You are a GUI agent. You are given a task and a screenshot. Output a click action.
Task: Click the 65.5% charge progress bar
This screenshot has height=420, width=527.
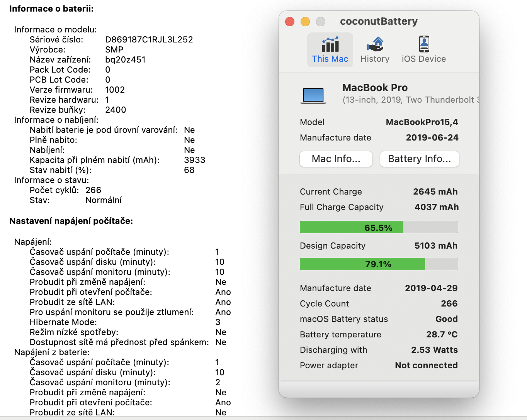pos(379,227)
